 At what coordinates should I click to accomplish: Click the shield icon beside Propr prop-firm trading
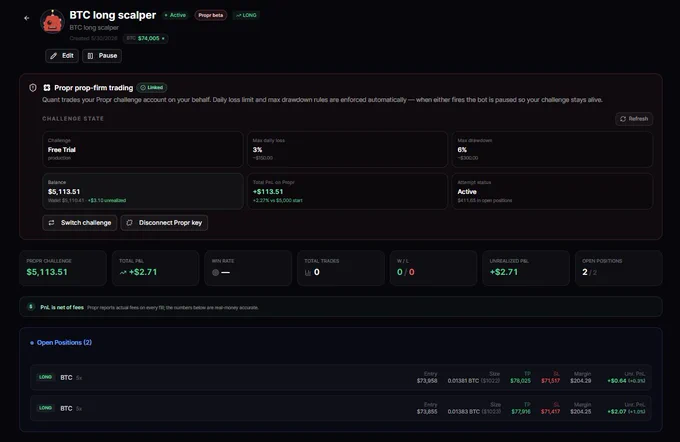pyautogui.click(x=33, y=88)
